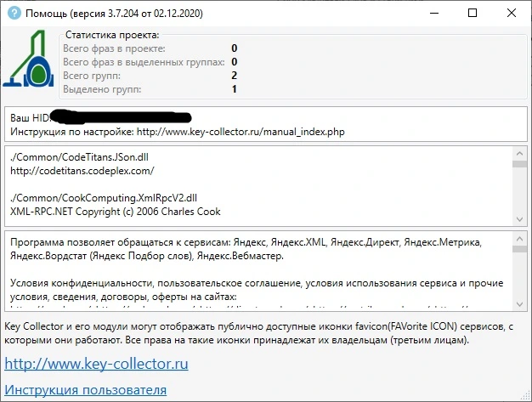Click the CookComputing.XmlRpcV2.dll line
532x402 pixels.
click(104, 198)
